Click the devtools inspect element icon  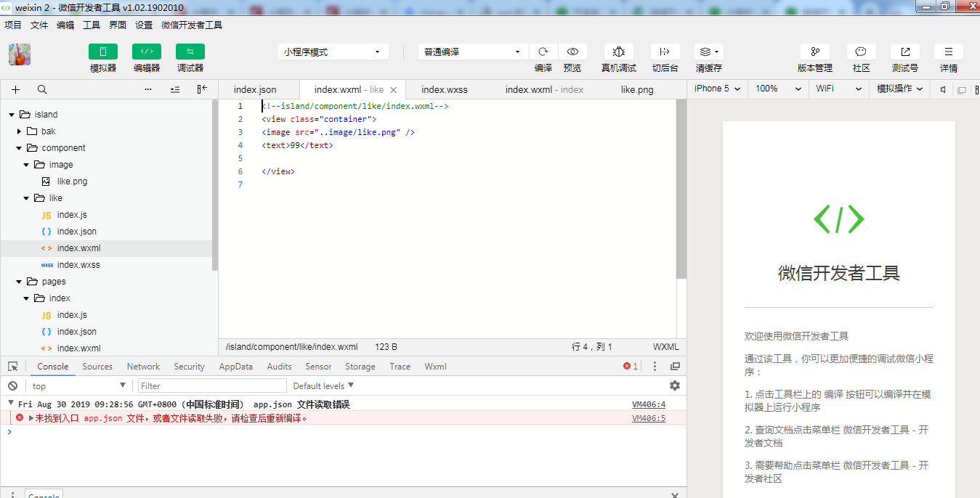(x=13, y=367)
